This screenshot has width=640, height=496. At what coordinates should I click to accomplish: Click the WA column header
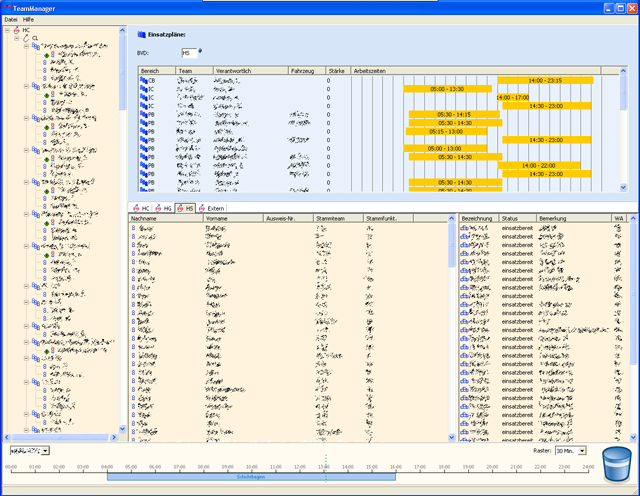(x=620, y=218)
